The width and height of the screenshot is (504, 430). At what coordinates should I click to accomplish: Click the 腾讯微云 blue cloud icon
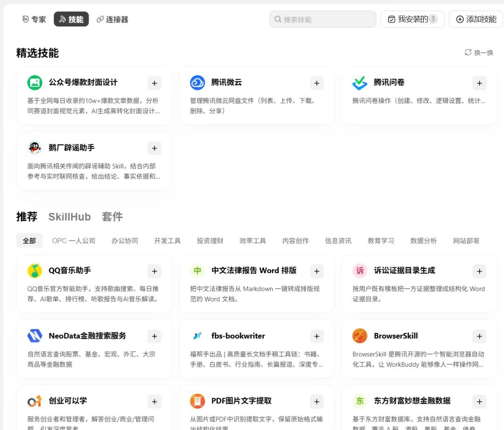click(x=197, y=83)
